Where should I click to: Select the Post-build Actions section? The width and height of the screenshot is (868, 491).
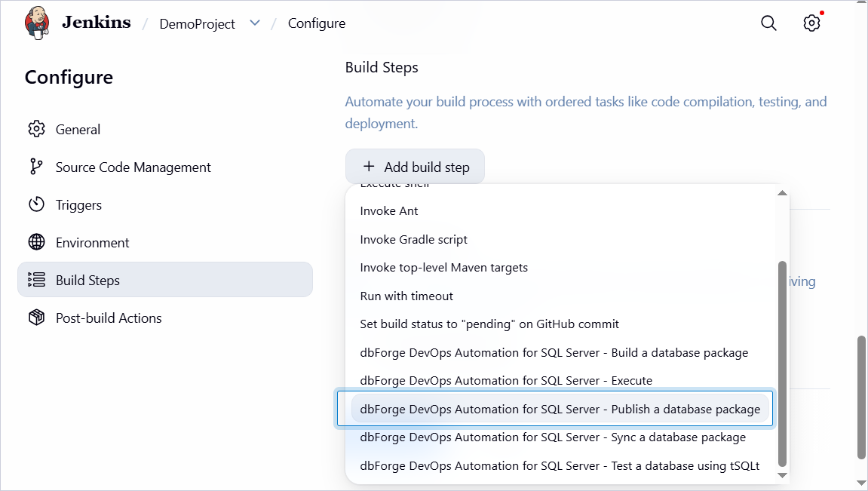[165, 318]
